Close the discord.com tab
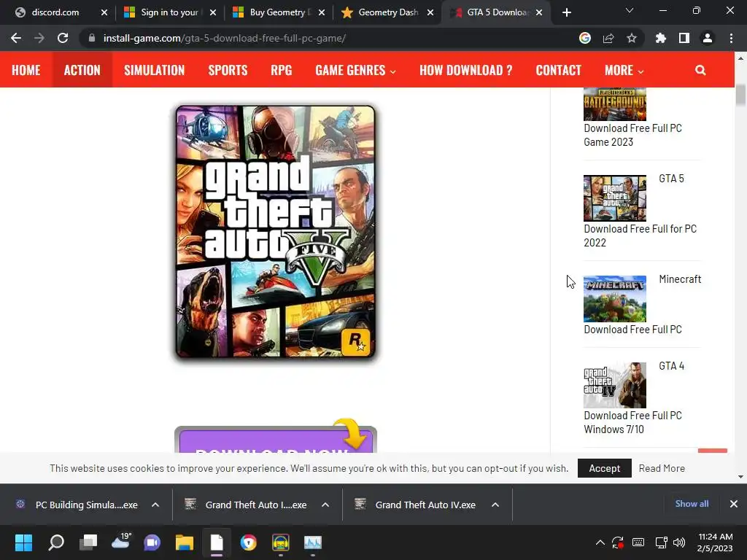This screenshot has height=560, width=747. click(x=104, y=12)
